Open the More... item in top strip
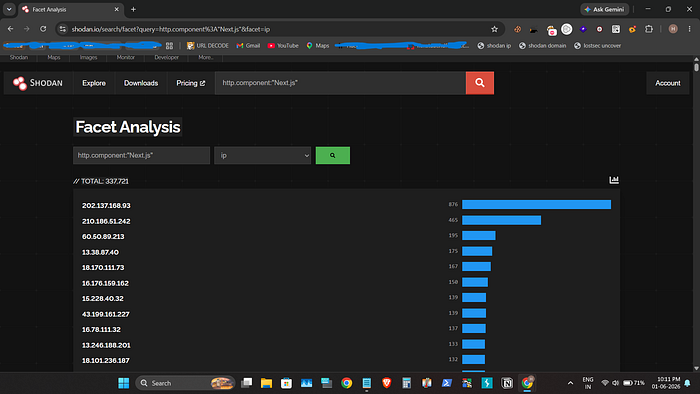The width and height of the screenshot is (700, 394). (x=206, y=57)
